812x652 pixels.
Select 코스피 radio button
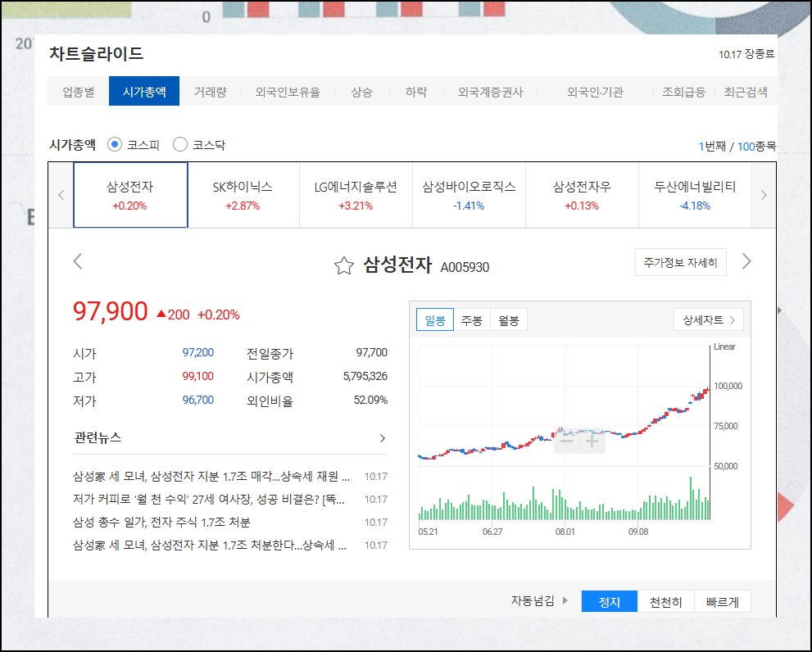115,144
